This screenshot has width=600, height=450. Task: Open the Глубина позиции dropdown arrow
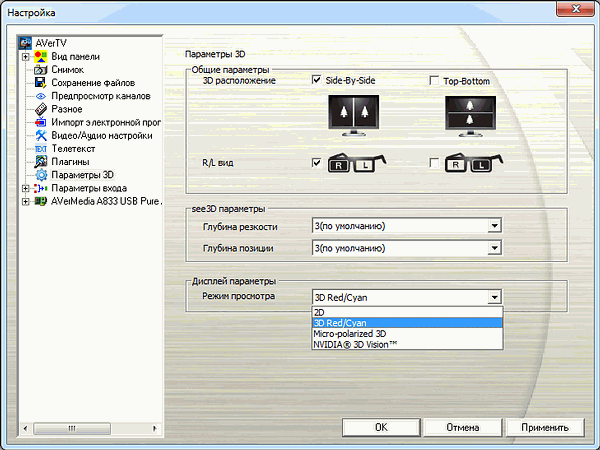pos(494,248)
